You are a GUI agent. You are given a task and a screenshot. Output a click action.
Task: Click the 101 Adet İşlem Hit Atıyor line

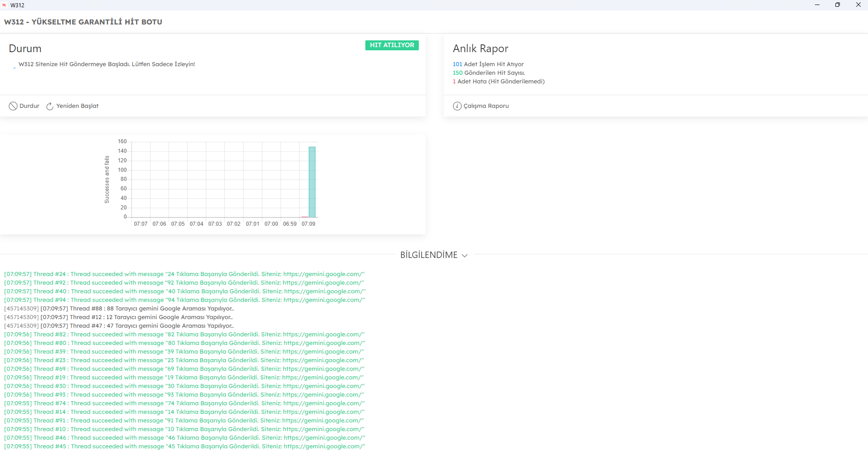point(488,64)
